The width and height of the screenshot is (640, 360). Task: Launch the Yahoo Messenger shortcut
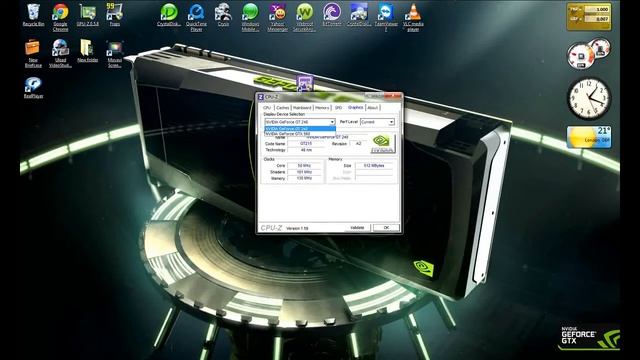click(278, 17)
